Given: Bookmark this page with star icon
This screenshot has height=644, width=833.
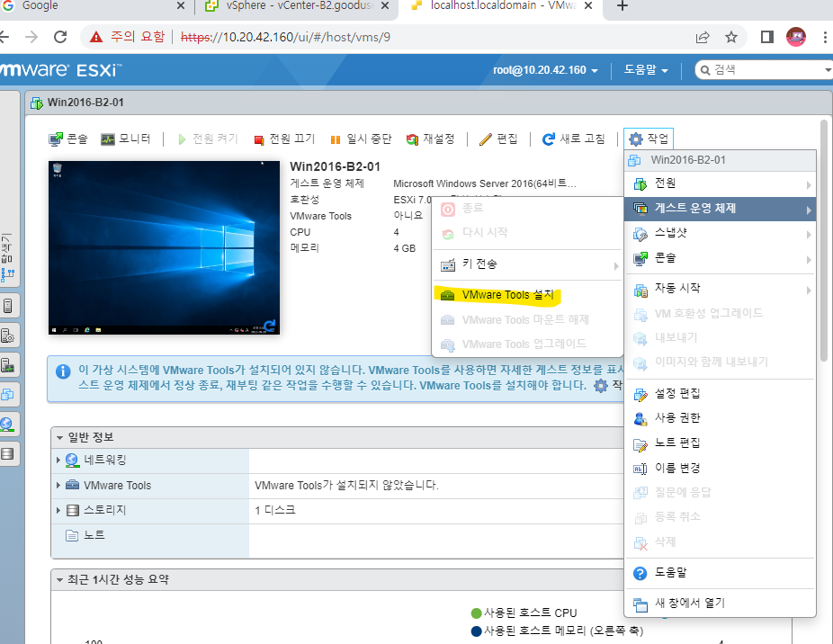Looking at the screenshot, I should point(731,37).
